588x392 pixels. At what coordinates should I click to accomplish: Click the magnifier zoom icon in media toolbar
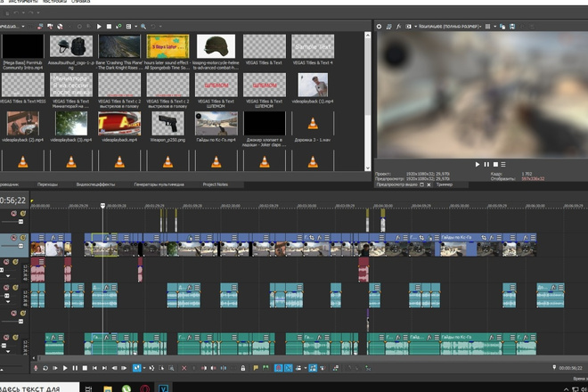tap(143, 27)
